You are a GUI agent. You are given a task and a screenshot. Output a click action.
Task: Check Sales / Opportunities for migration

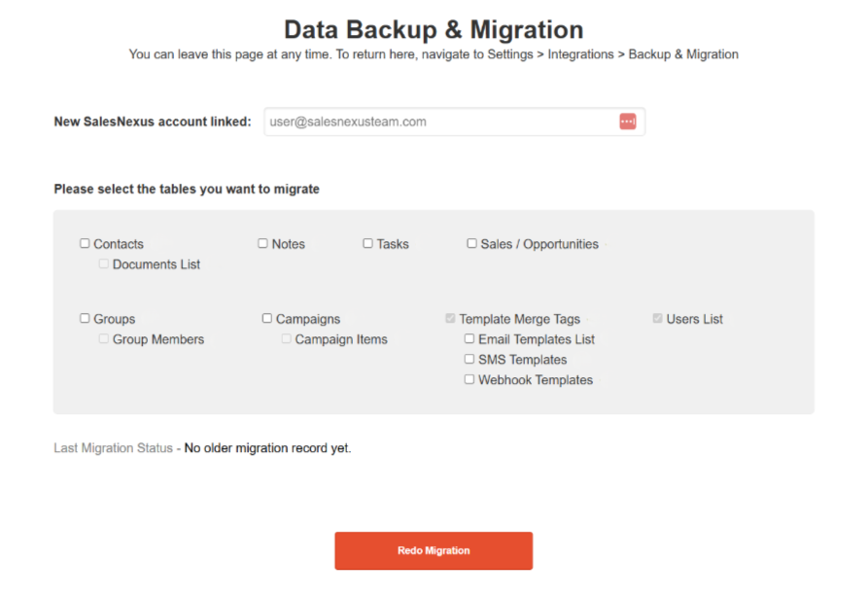point(471,243)
